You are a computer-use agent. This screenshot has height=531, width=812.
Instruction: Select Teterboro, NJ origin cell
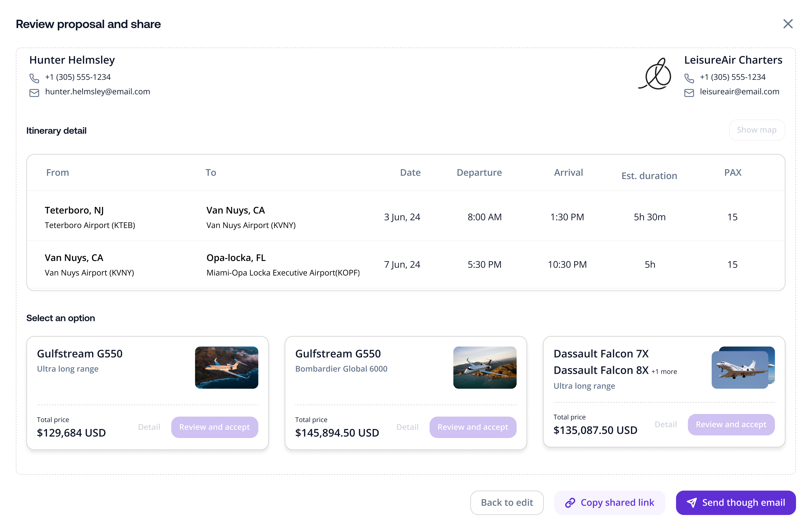tap(74, 210)
